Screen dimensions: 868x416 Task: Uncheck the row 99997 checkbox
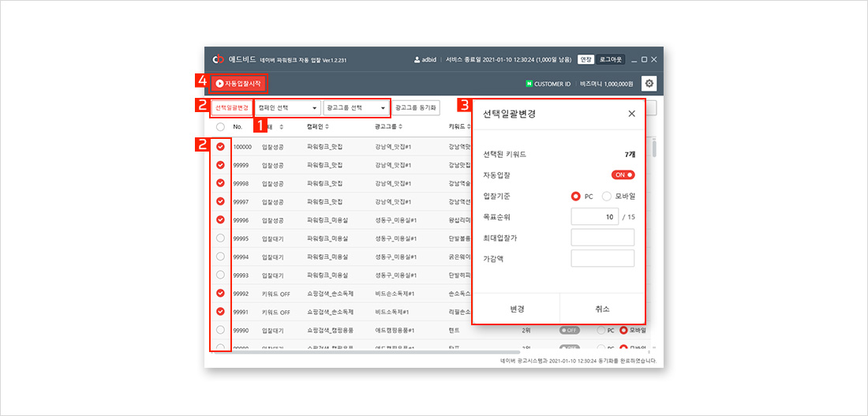click(220, 201)
